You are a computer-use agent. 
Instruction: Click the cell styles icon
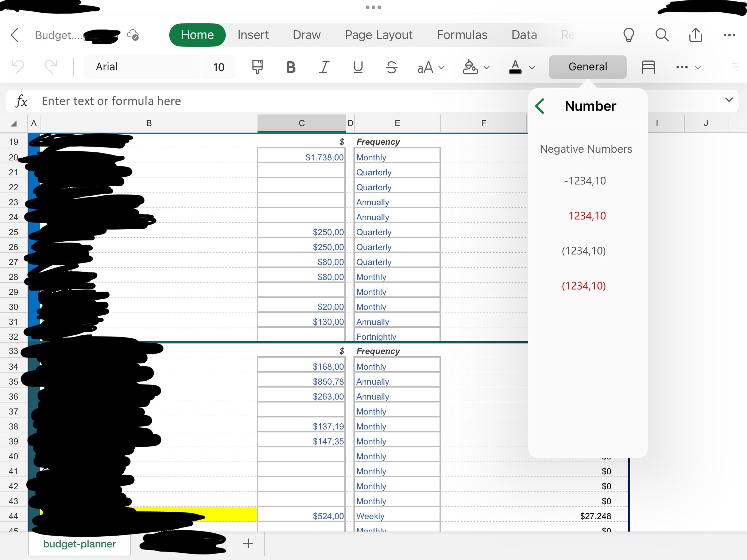point(648,67)
